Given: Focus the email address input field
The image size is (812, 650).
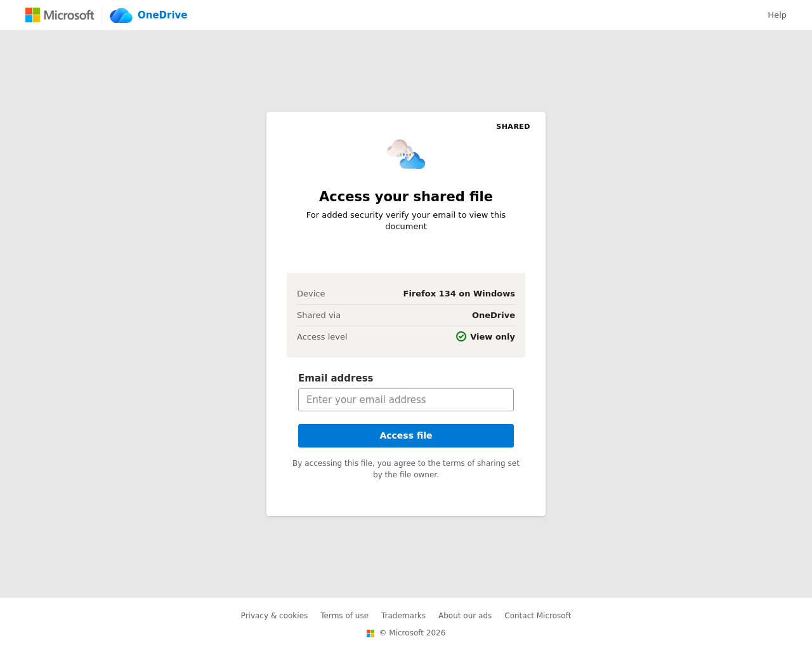Looking at the screenshot, I should [x=406, y=400].
